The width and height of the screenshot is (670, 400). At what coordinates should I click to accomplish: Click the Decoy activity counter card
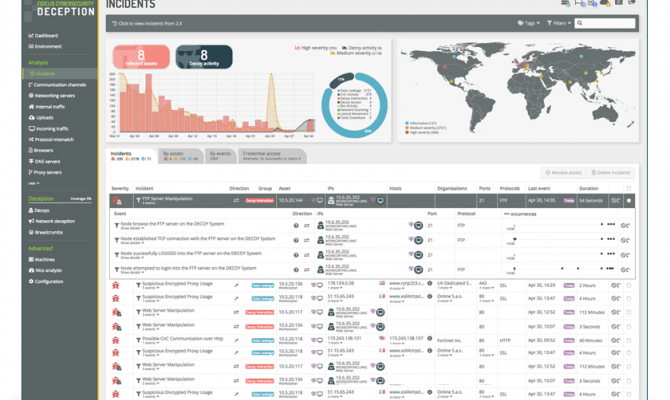point(204,57)
